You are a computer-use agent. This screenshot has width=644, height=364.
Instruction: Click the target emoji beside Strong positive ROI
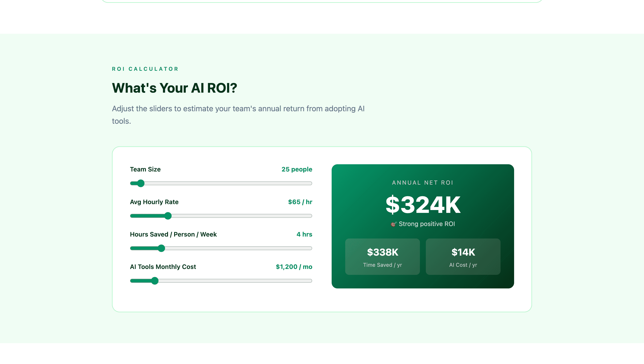coord(393,224)
